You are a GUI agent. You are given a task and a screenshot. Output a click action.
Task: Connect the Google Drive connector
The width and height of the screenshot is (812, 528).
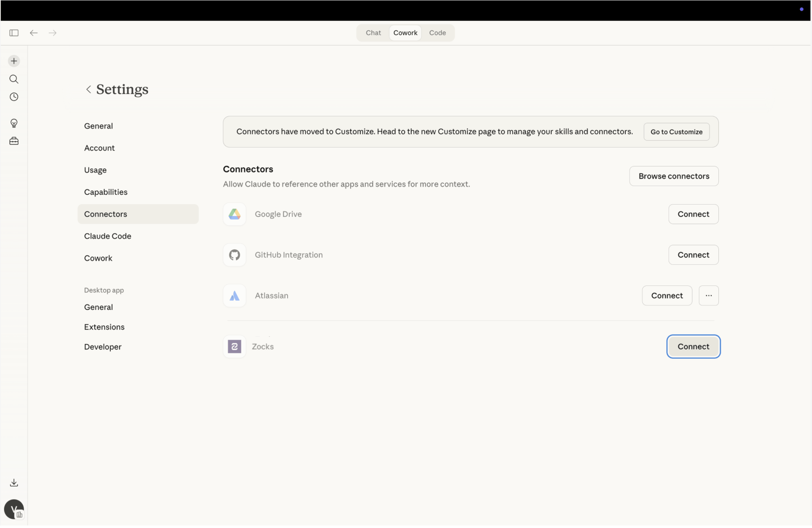coord(693,214)
